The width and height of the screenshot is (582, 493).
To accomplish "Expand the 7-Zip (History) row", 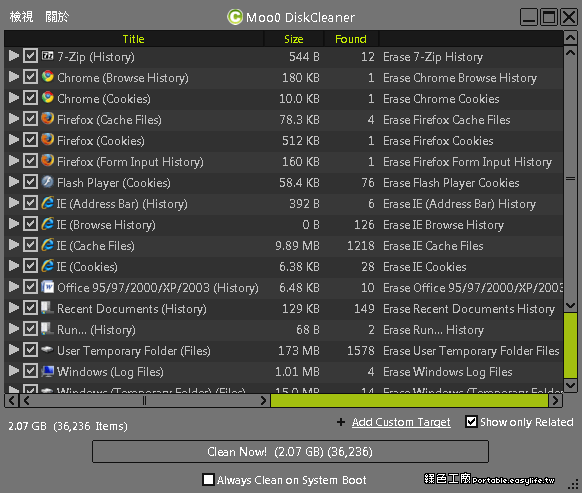I will point(14,56).
